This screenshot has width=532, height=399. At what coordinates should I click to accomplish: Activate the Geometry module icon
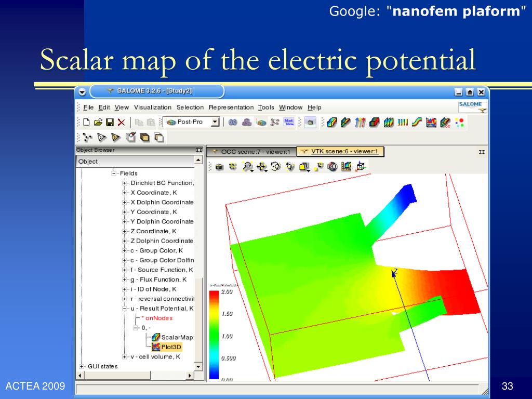coord(233,122)
